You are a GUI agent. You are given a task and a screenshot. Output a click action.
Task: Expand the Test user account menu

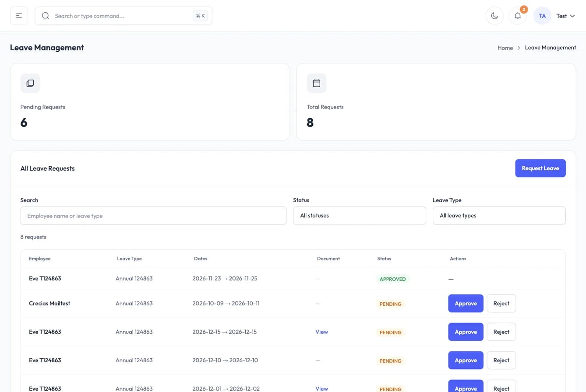tap(565, 16)
